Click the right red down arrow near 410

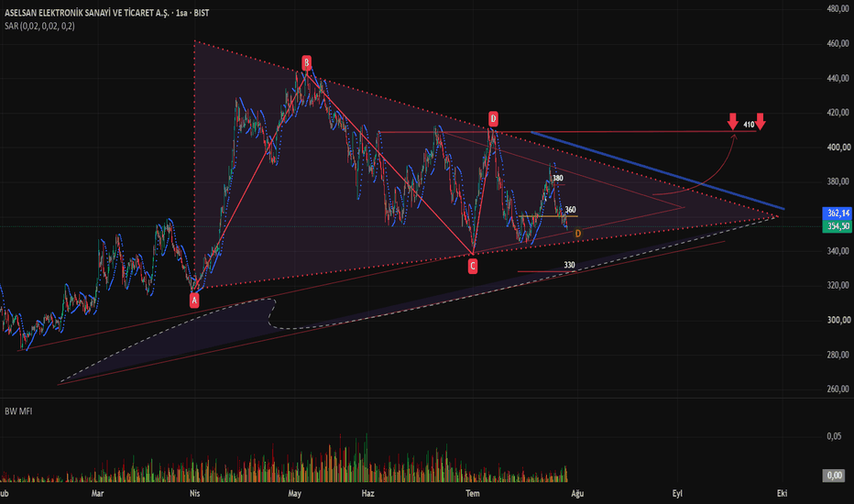tap(761, 122)
